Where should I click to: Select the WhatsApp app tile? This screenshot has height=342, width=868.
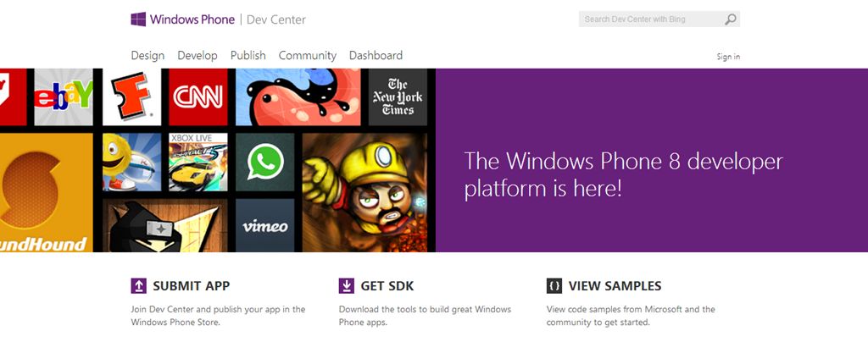pyautogui.click(x=264, y=162)
